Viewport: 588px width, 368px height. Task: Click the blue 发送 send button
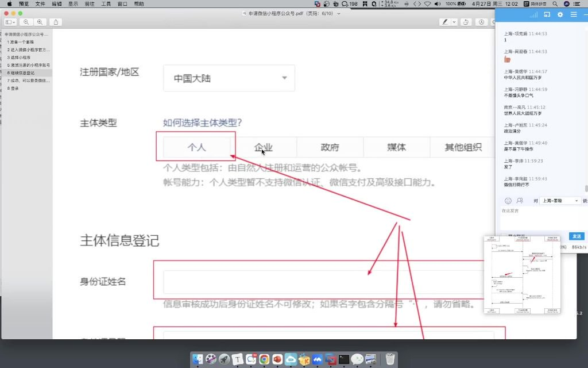click(x=577, y=236)
